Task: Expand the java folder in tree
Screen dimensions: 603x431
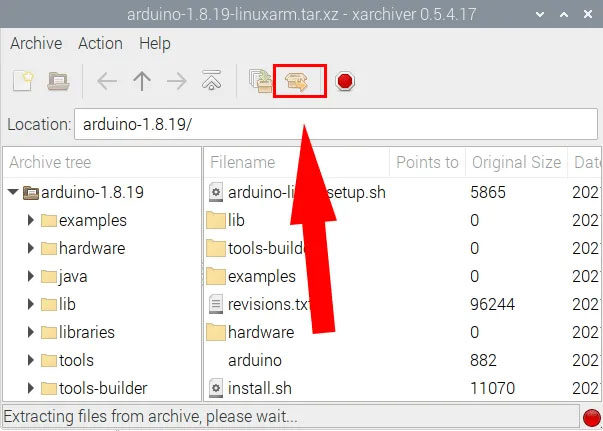Action: [31, 276]
